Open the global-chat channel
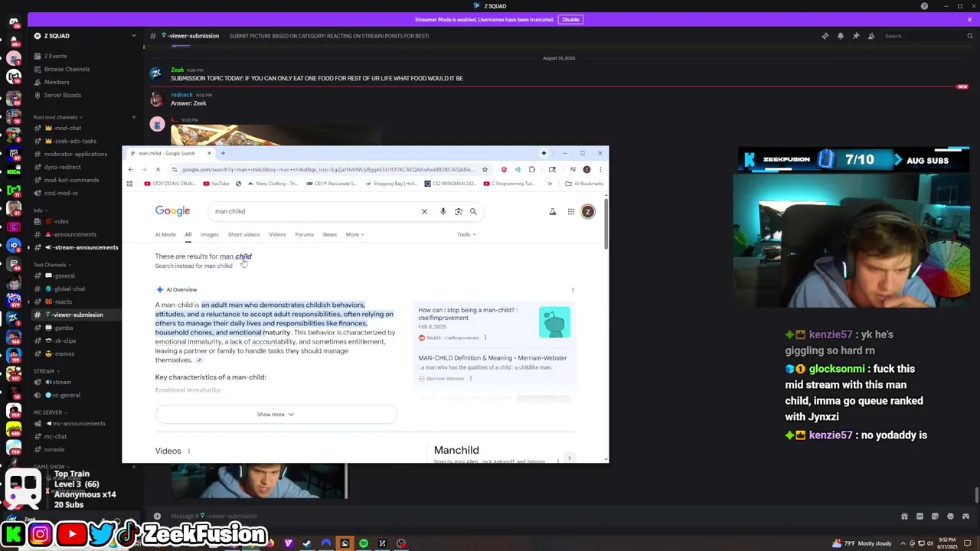Viewport: 980px width, 551px height. pyautogui.click(x=69, y=289)
